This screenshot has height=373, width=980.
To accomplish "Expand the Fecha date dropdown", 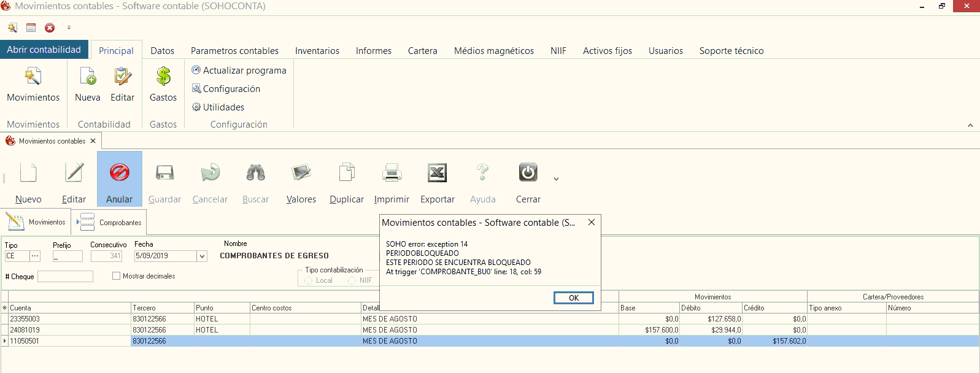I will pos(202,256).
